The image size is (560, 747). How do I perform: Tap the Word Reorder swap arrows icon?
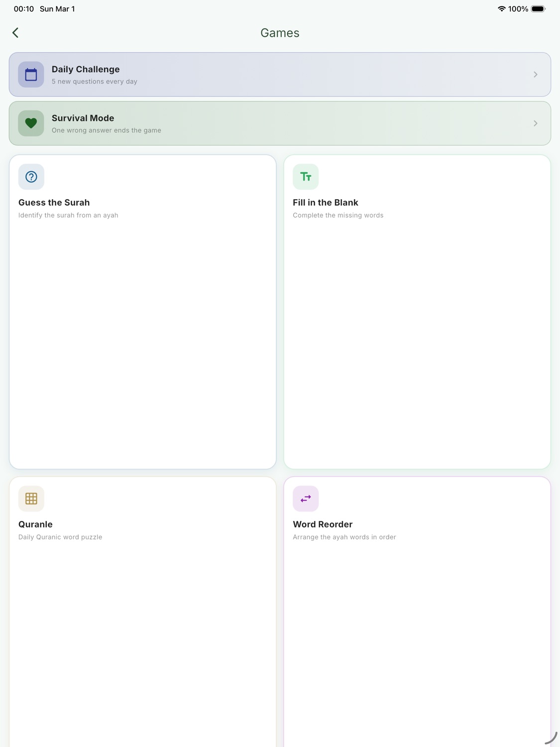[x=306, y=498]
